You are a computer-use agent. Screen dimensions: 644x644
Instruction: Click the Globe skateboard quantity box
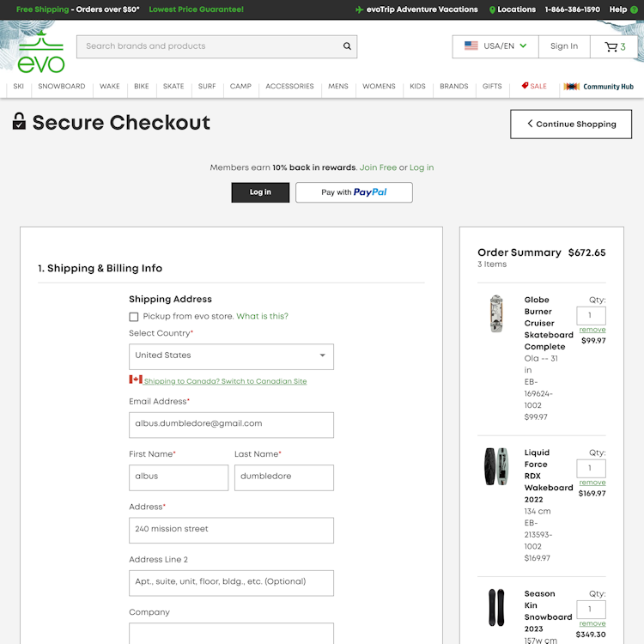[591, 316]
